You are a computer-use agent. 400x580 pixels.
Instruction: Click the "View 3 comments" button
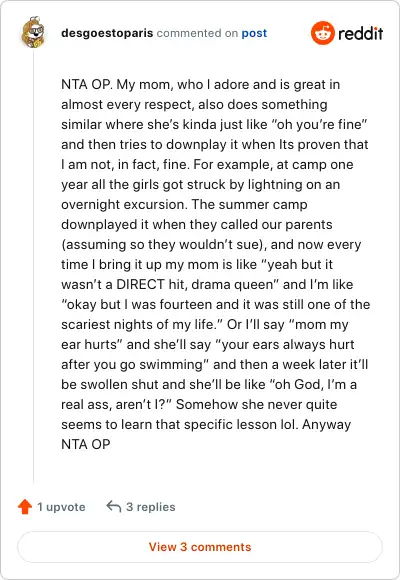[200, 547]
